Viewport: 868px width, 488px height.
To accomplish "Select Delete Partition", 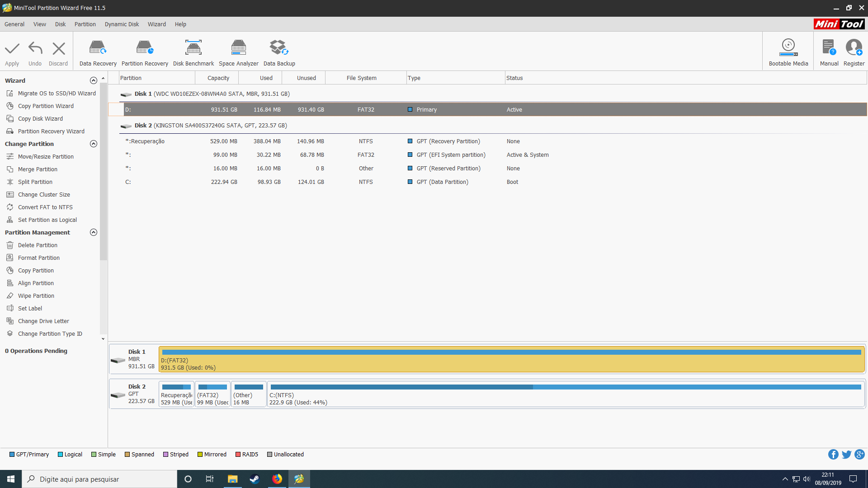I will [x=32, y=245].
